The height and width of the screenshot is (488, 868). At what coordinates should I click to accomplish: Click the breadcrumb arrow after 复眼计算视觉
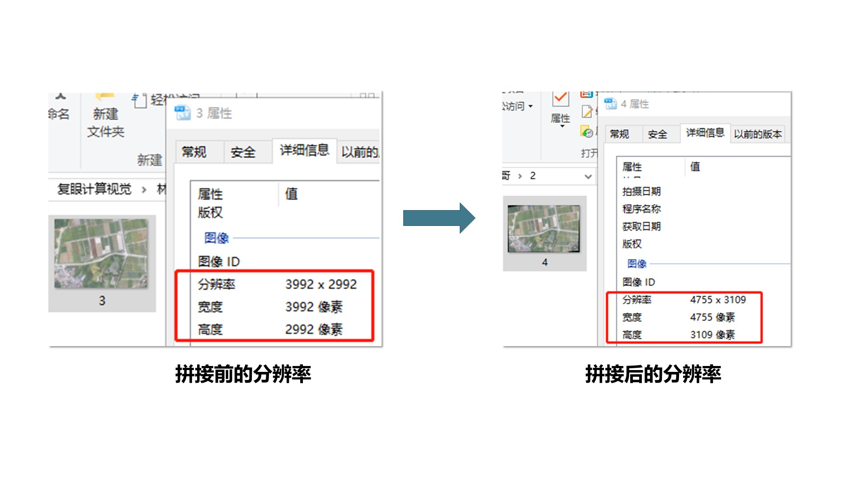pyautogui.click(x=144, y=189)
